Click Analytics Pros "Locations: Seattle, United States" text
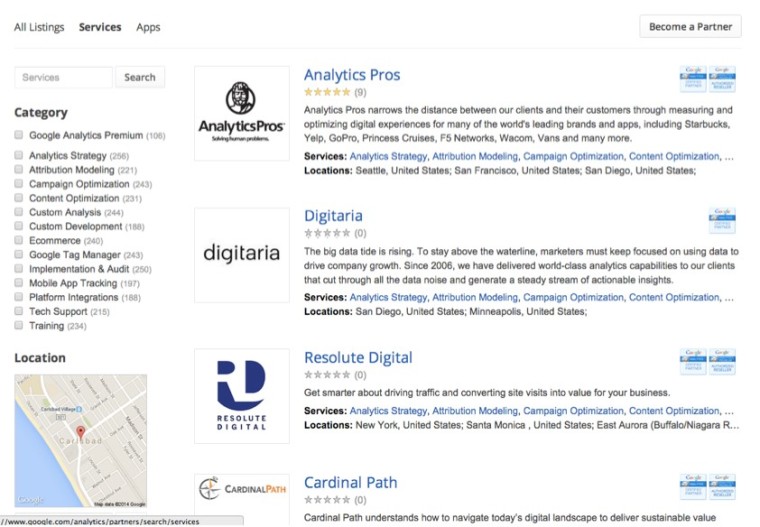760x527 pixels. (x=376, y=171)
